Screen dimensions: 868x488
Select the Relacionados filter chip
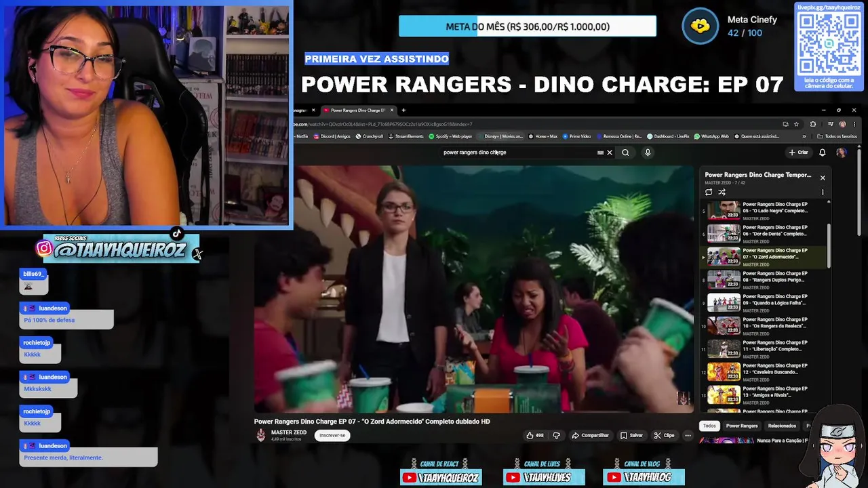[x=782, y=426]
